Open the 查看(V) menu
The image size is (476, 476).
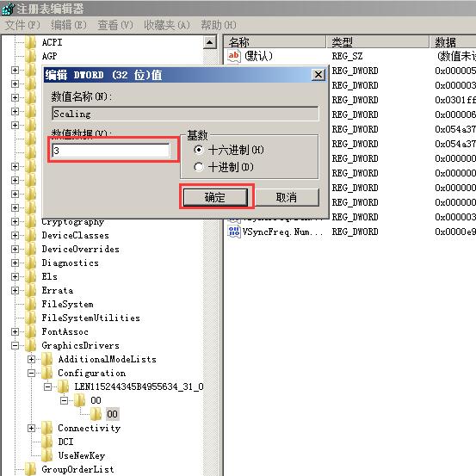point(115,25)
